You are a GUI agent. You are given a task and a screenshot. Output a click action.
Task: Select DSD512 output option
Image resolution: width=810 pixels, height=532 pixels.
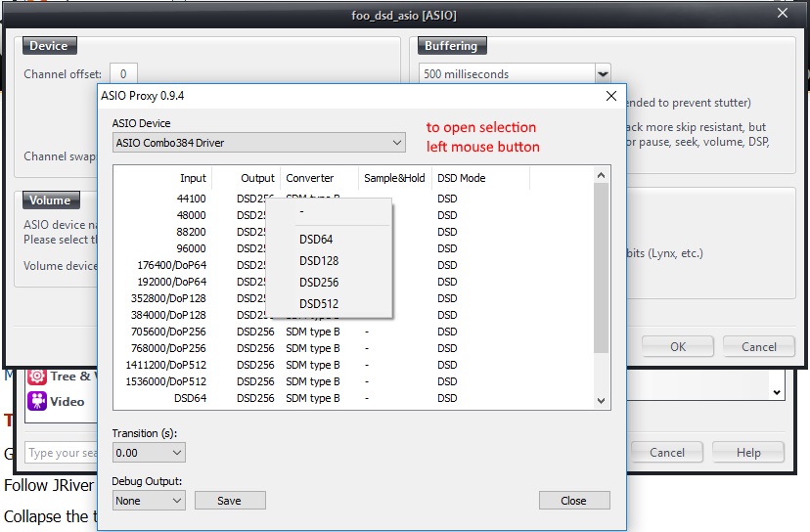(319, 303)
